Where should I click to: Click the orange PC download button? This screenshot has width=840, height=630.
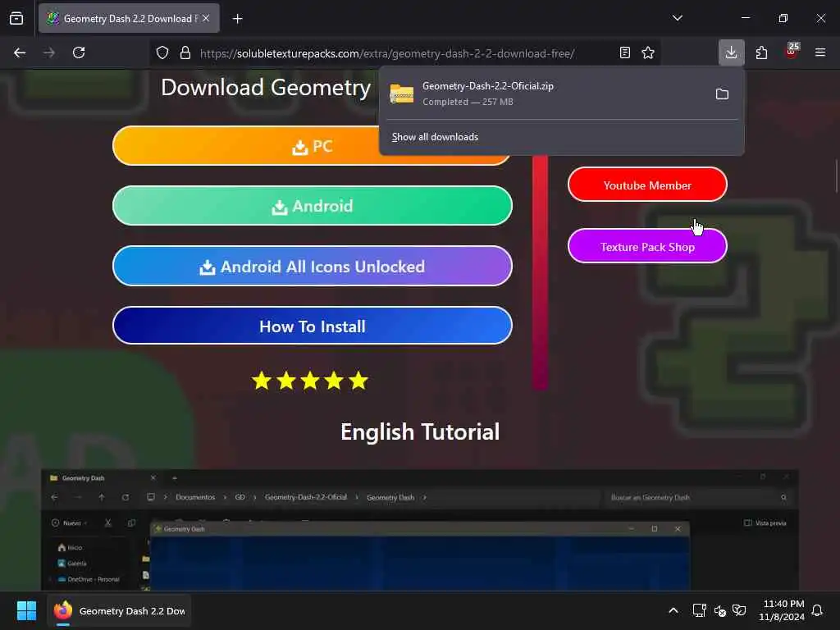[313, 146]
